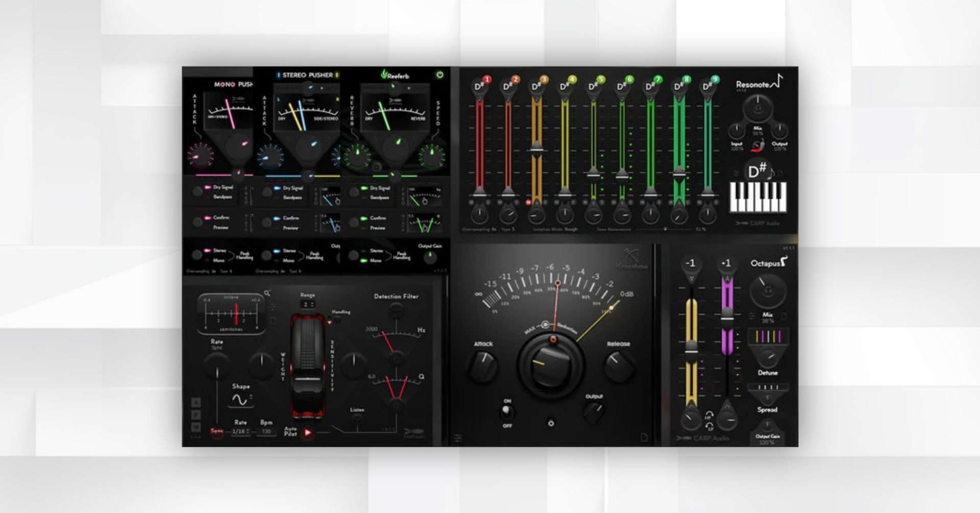Click the -1 octave voice button in Octapus
The height and width of the screenshot is (513, 980).
pyautogui.click(x=691, y=263)
